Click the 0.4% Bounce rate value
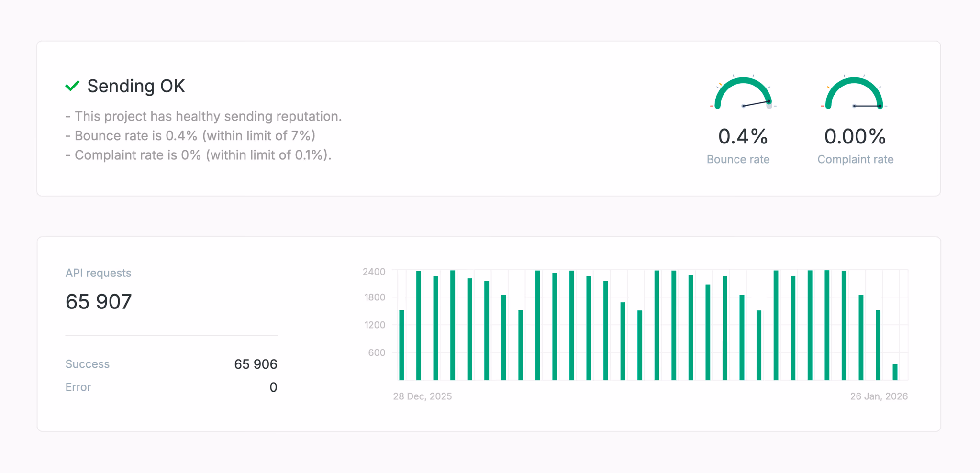 point(742,136)
